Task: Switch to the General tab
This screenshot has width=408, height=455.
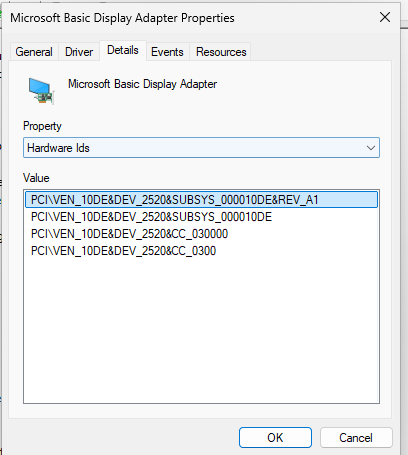Action: (x=34, y=52)
